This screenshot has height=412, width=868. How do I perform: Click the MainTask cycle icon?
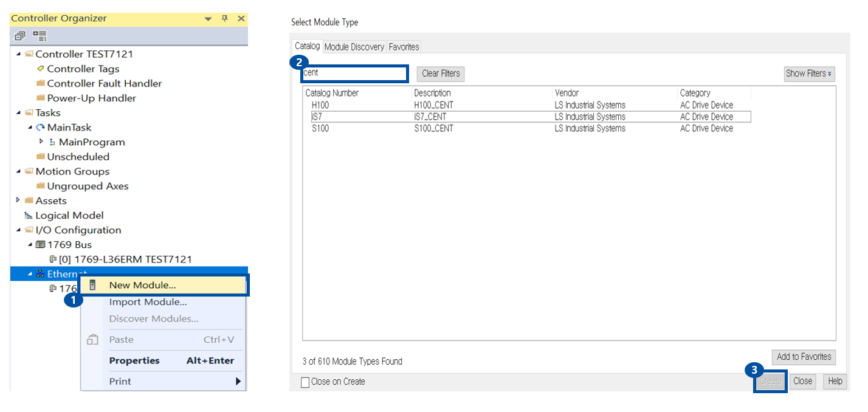[x=41, y=128]
